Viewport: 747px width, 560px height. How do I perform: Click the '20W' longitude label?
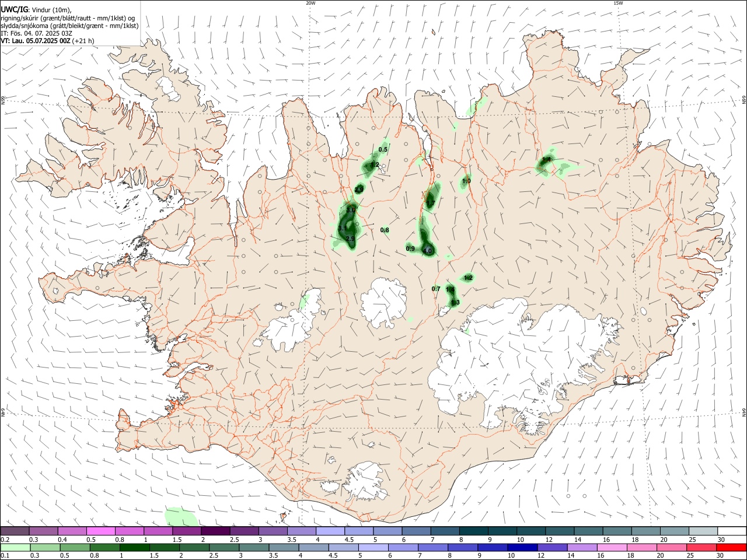click(310, 3)
